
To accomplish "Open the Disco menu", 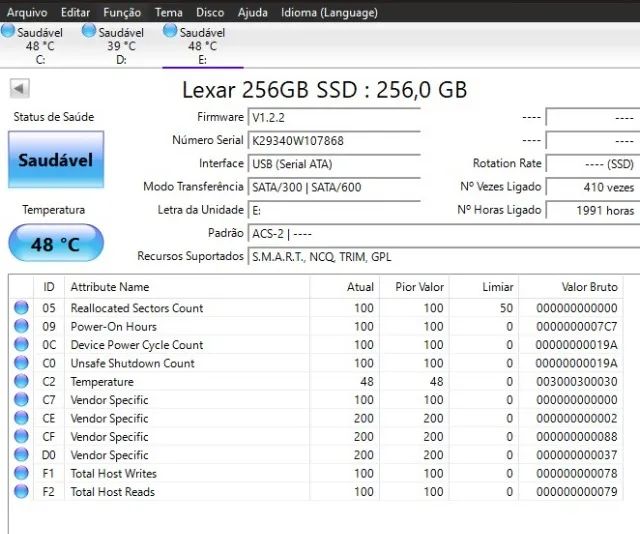I will point(210,13).
